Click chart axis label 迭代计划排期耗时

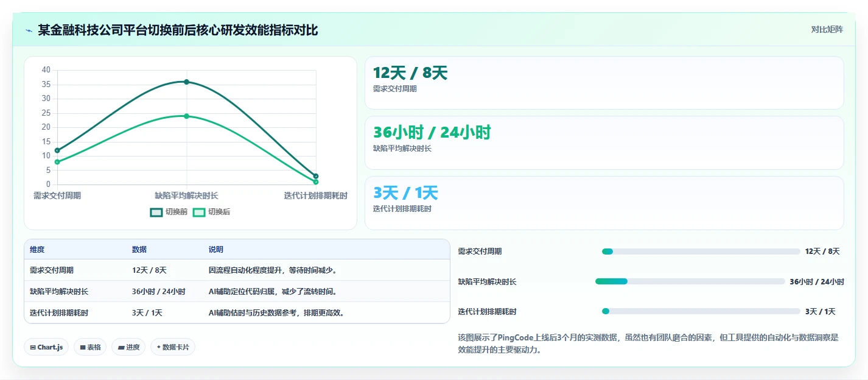(316, 195)
